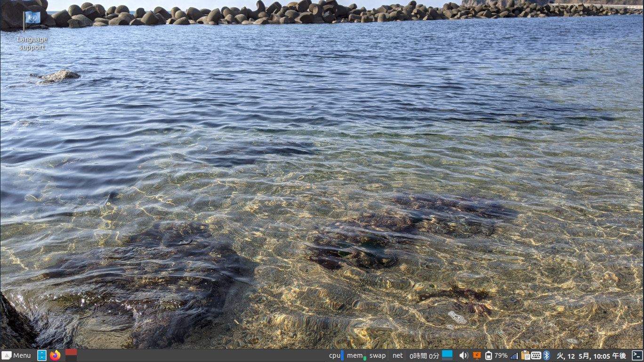Screen dimensions: 644x362
Task: Open the Bluetooth tray icon
Action: coord(547,355)
